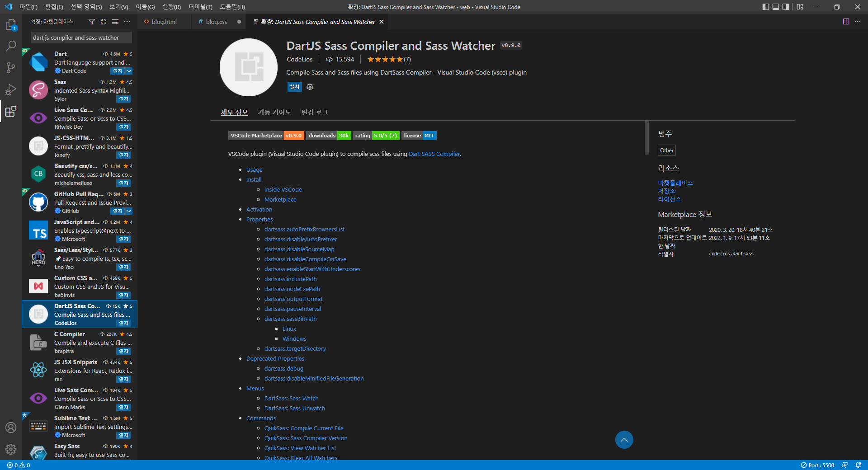
Task: Click the CodeLios publisher link
Action: pyautogui.click(x=299, y=59)
